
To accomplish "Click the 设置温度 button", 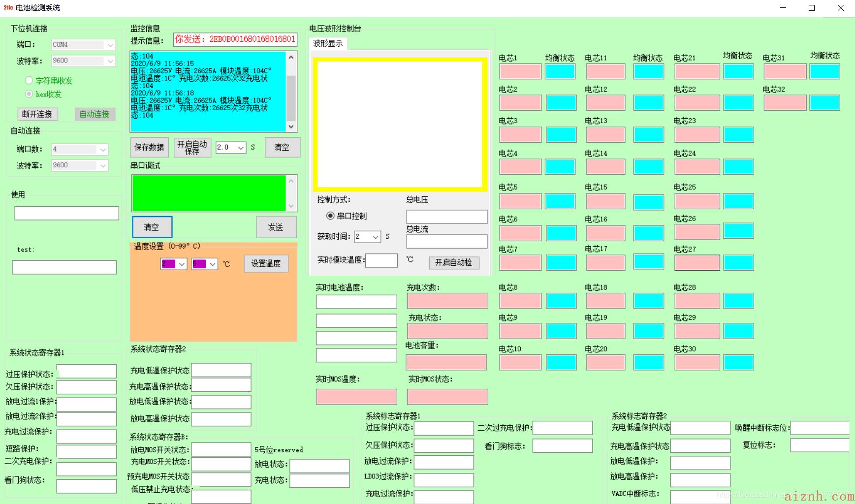I will tap(266, 264).
